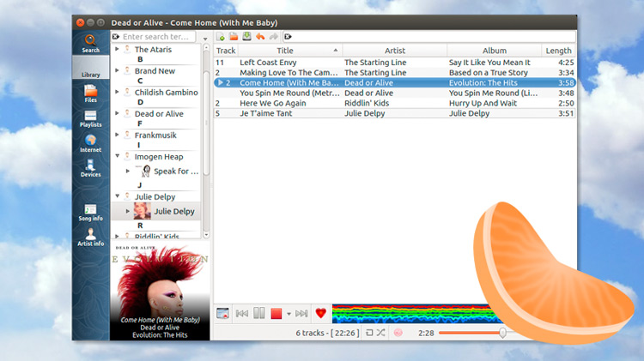This screenshot has height=361, width=644.
Task: Expand The Ataris artist in library
Action: pos(117,50)
